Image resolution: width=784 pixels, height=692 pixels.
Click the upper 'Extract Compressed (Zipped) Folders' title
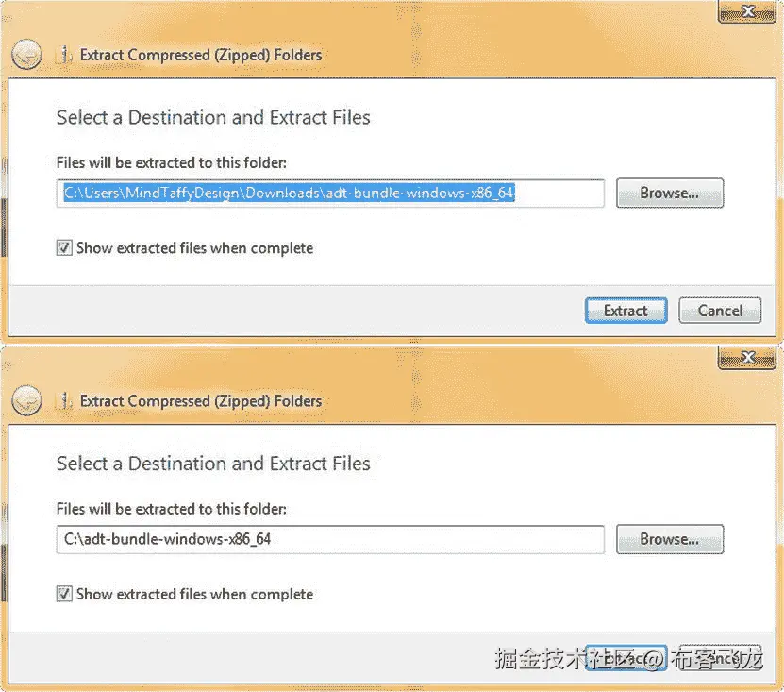pyautogui.click(x=201, y=55)
